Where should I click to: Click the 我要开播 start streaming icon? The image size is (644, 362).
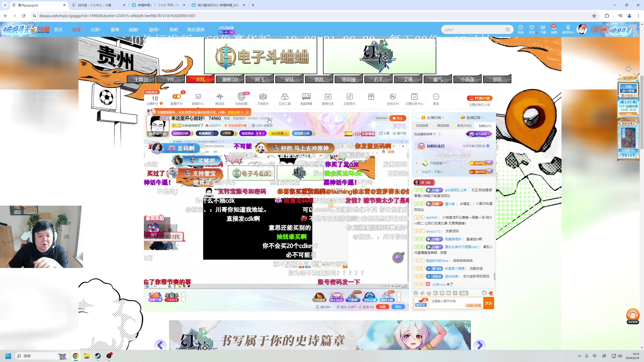(155, 297)
